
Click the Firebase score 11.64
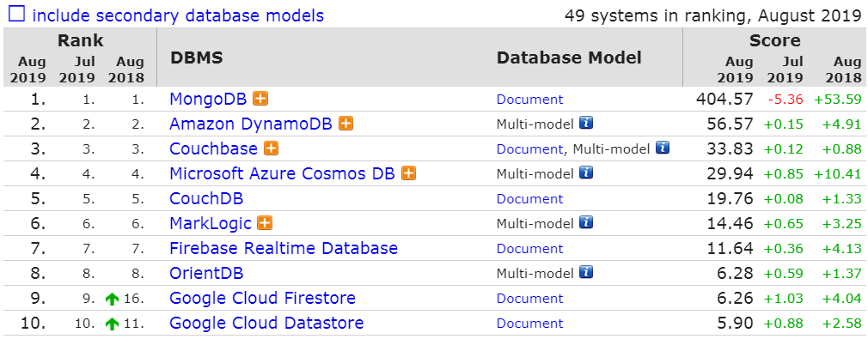(730, 248)
